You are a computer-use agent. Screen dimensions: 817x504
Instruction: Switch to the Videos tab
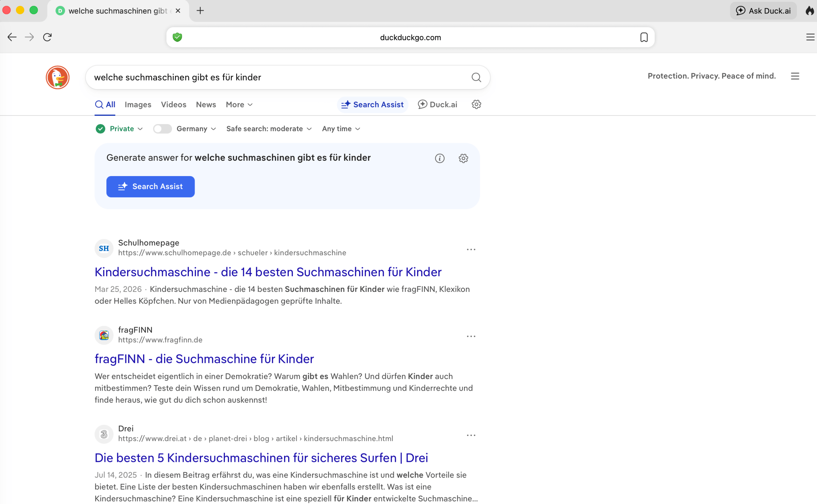coord(174,105)
